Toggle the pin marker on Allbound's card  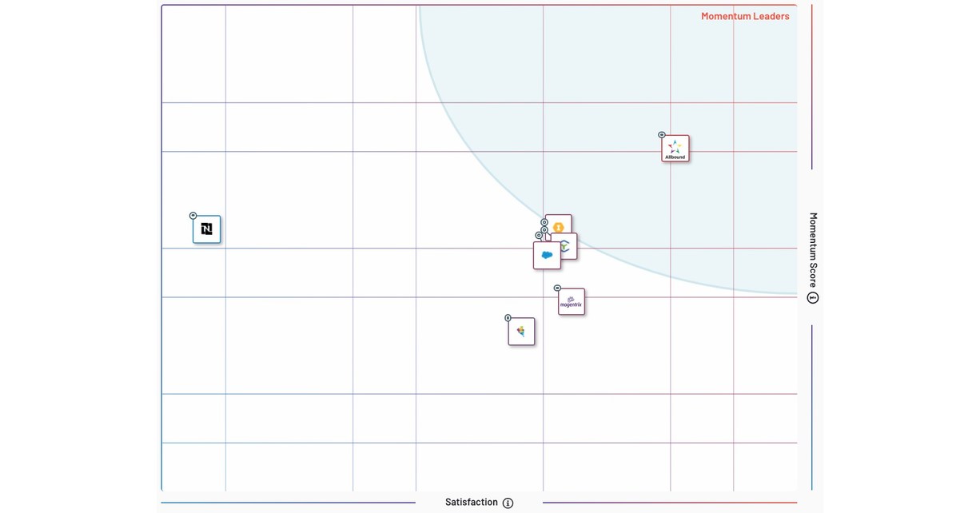pos(662,134)
